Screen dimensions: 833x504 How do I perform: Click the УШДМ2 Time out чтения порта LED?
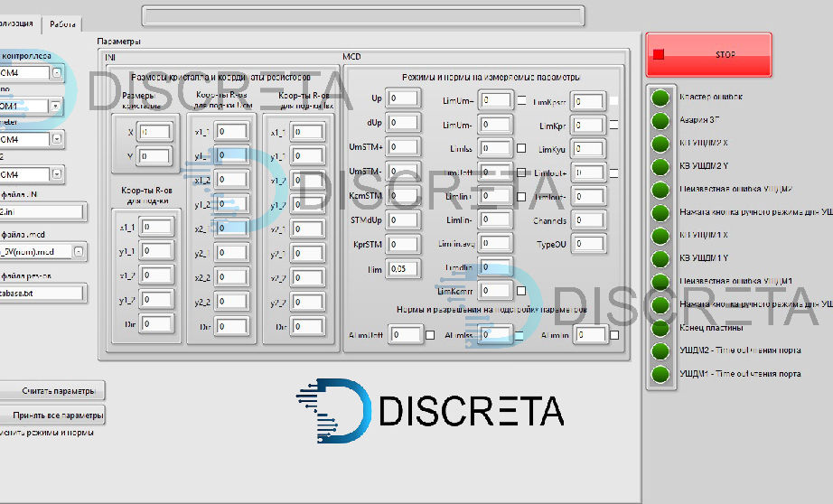pyautogui.click(x=660, y=350)
